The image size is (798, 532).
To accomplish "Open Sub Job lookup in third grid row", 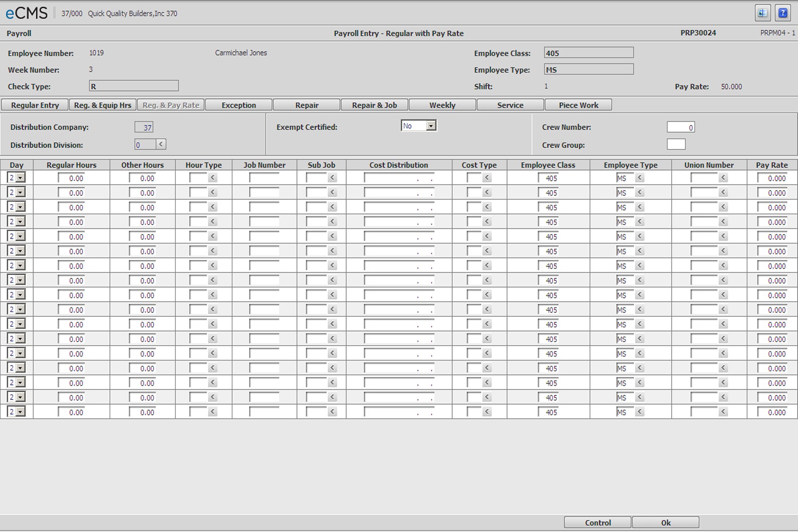I will click(x=333, y=207).
